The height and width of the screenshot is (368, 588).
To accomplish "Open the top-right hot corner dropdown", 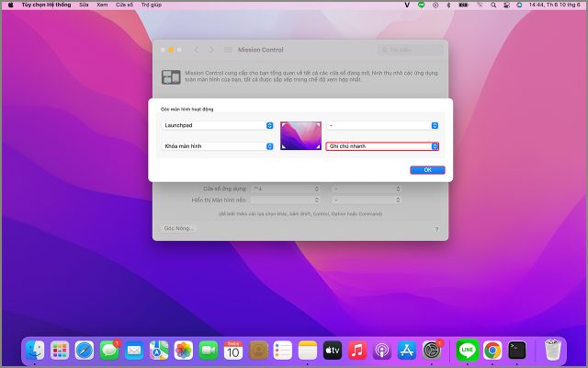I will click(382, 125).
